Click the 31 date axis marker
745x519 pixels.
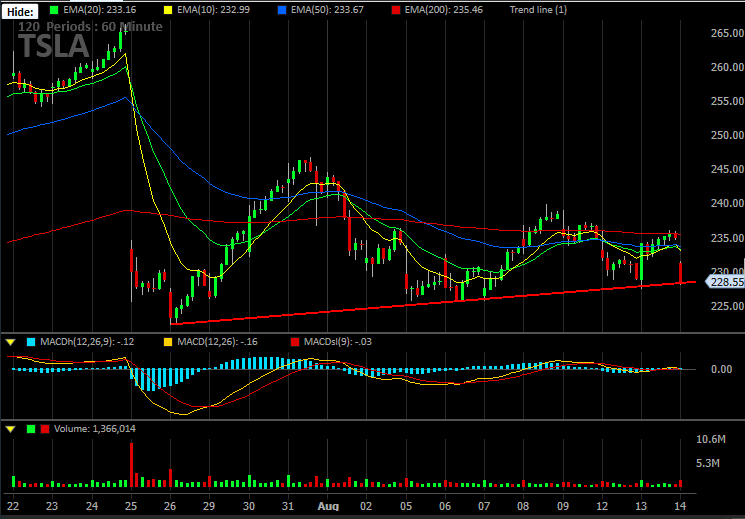pyautogui.click(x=288, y=505)
